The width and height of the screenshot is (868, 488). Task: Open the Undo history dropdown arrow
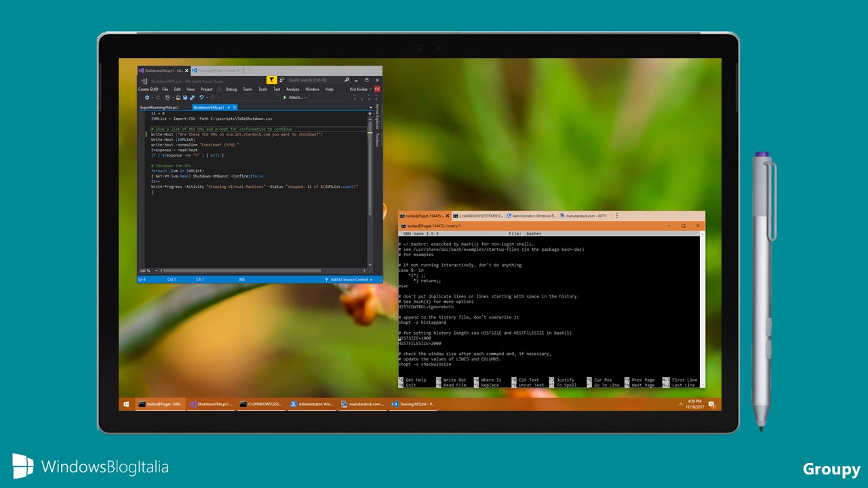(x=207, y=98)
